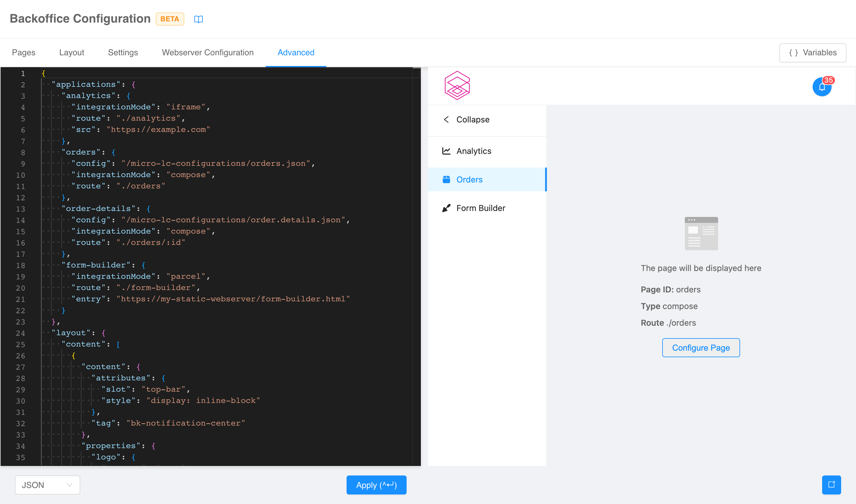Viewport: 856px width, 504px height.
Task: Open preview in new window icon button
Action: click(831, 485)
